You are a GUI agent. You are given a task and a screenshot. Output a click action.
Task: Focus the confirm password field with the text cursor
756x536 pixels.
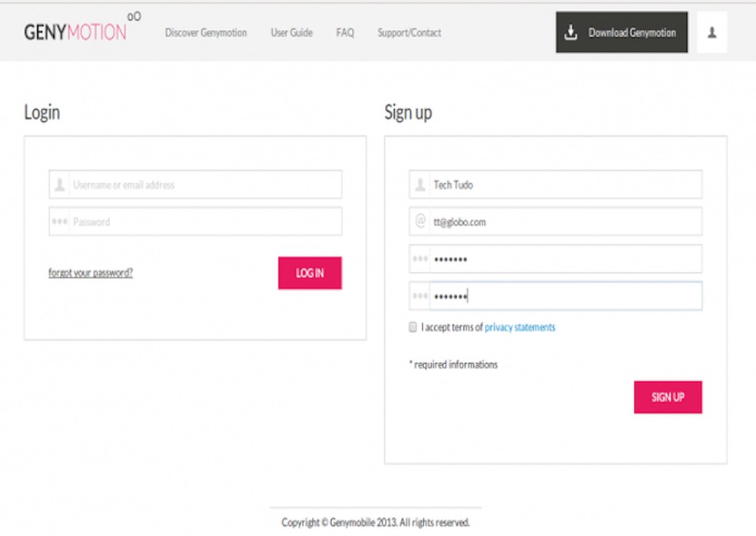coord(555,296)
